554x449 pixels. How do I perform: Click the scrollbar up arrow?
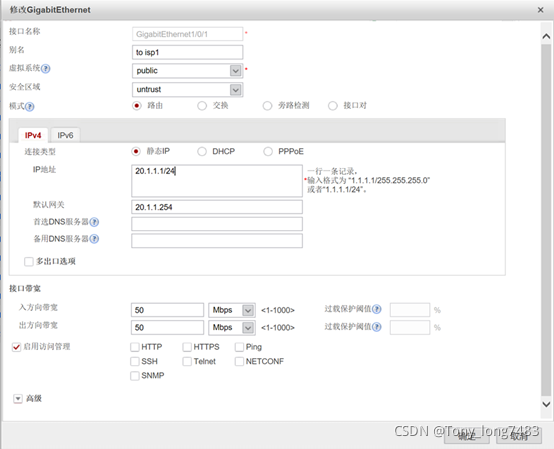tap(546, 36)
